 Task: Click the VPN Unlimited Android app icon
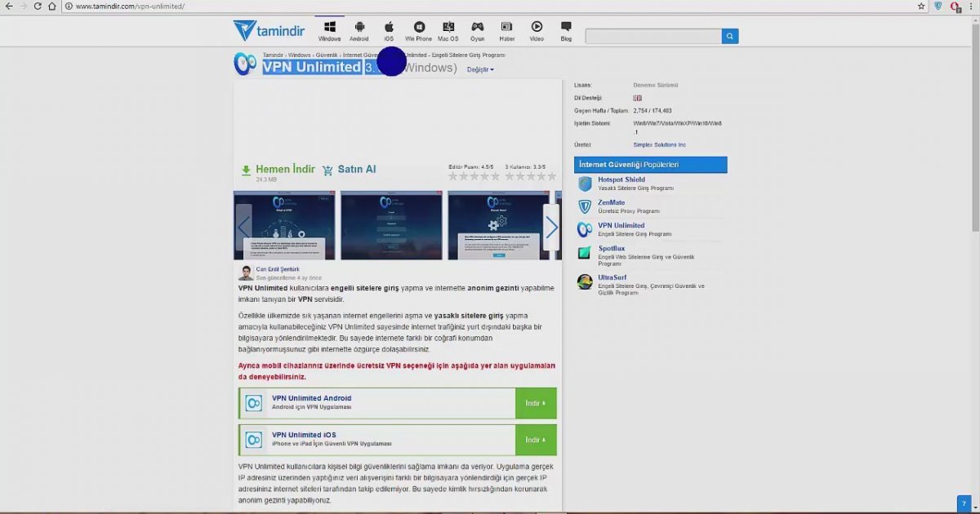point(254,403)
